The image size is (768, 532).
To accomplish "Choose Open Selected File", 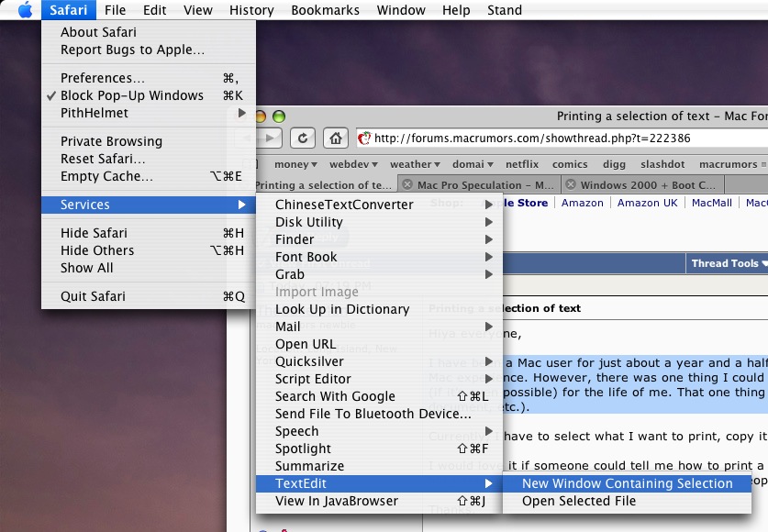I will coord(627,501).
